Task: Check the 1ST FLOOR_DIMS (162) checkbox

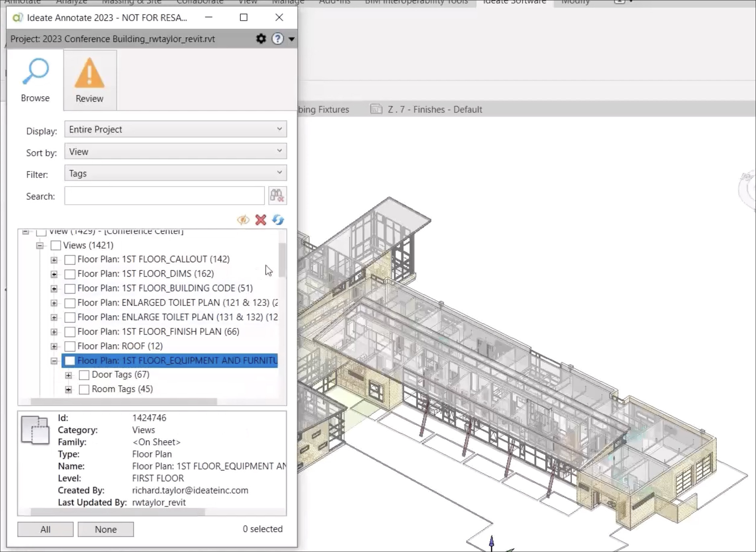Action: [70, 274]
